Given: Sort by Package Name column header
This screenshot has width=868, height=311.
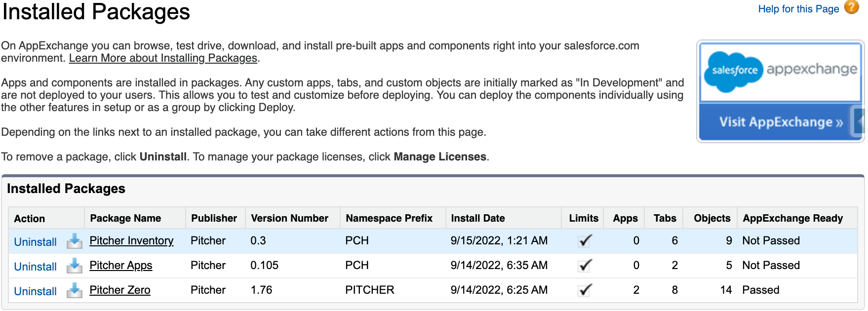Looking at the screenshot, I should pyautogui.click(x=125, y=218).
